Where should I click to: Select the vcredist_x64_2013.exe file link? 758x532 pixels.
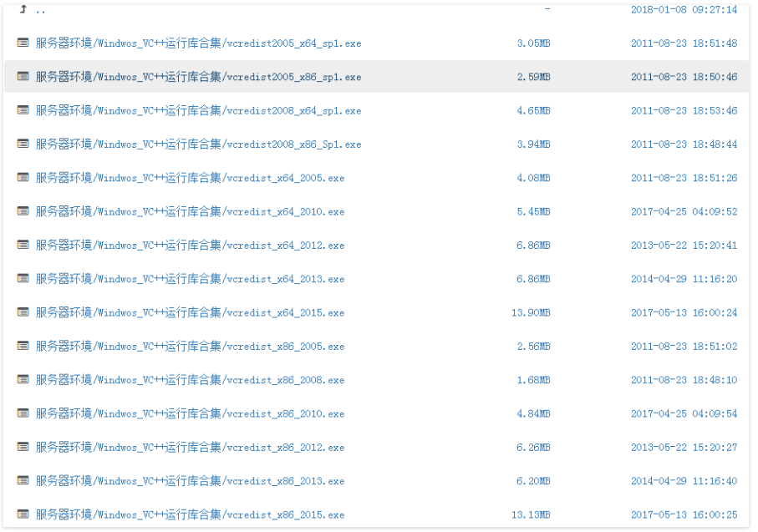tap(190, 279)
